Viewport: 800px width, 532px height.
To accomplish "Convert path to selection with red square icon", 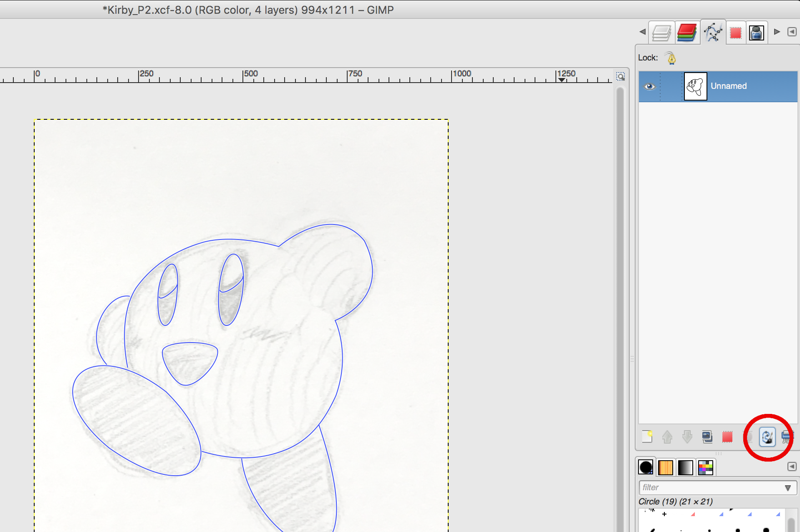I will tap(727, 436).
